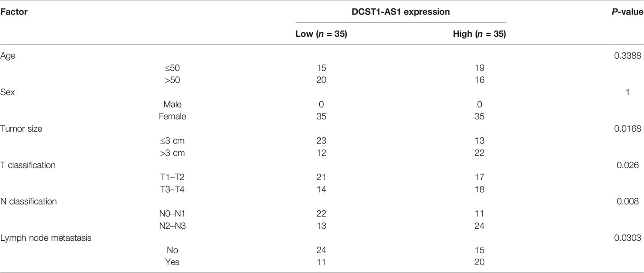Screen dimensions: 644x273
Task: Select the N classification row label
Action: tap(28, 201)
